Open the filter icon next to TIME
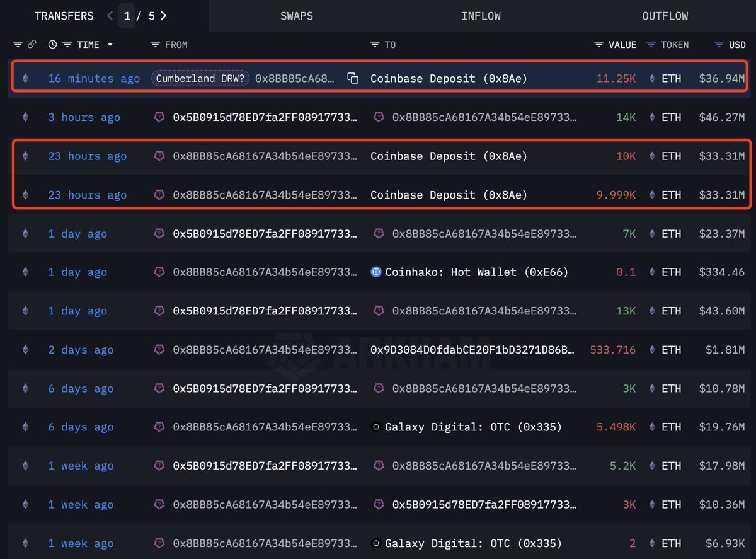Viewport: 756px width, 559px height. coord(67,45)
